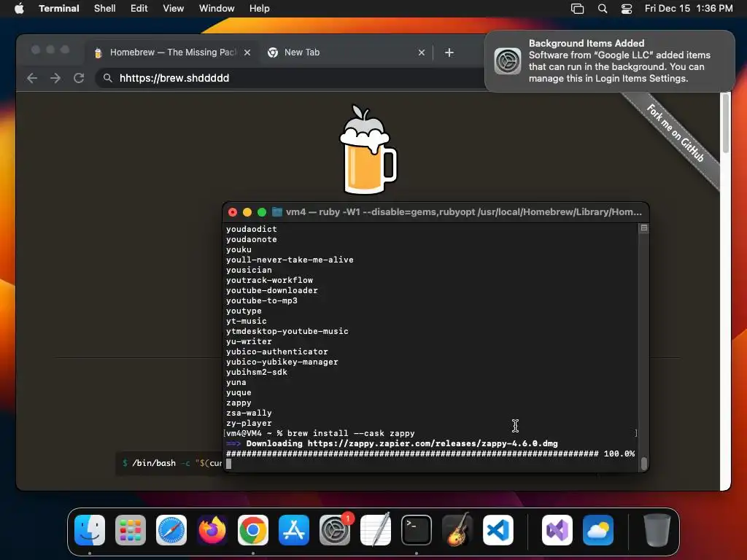Click the zy-player line in Terminal

click(x=249, y=424)
